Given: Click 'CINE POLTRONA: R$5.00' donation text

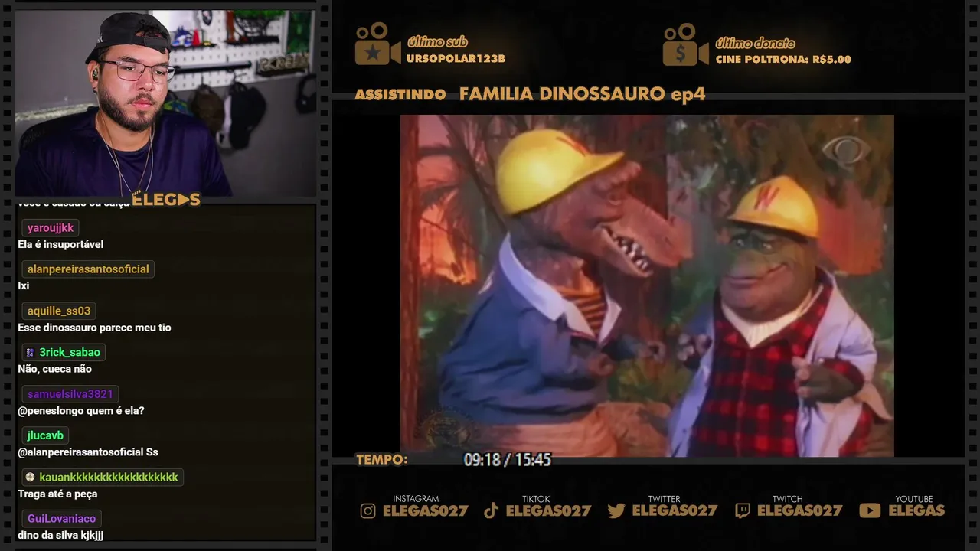Looking at the screenshot, I should click(783, 59).
